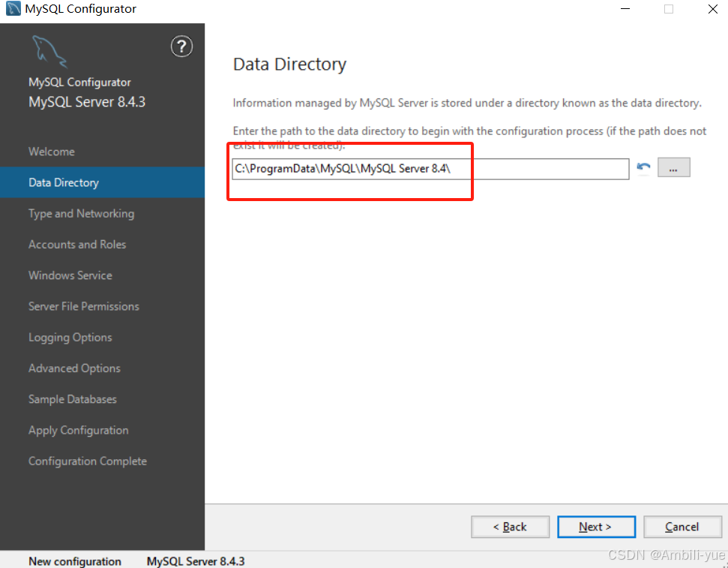This screenshot has height=568, width=728.
Task: Open Type and Networking step
Action: 81,214
